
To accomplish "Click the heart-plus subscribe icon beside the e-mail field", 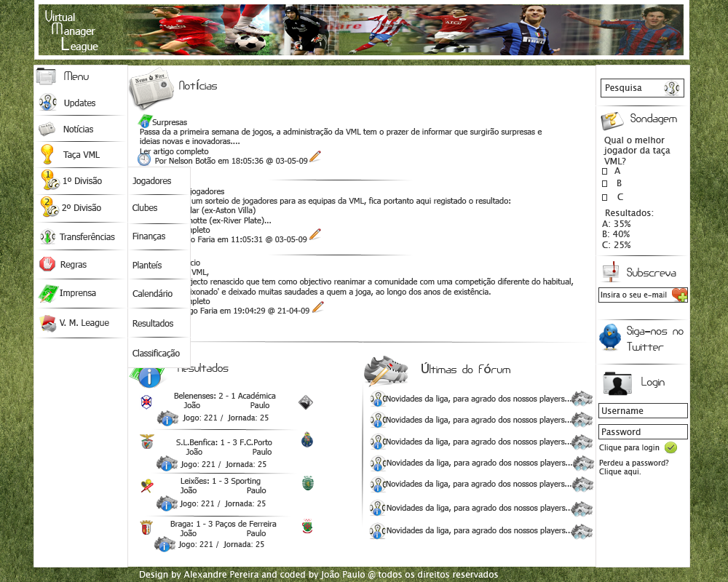I will [x=679, y=295].
